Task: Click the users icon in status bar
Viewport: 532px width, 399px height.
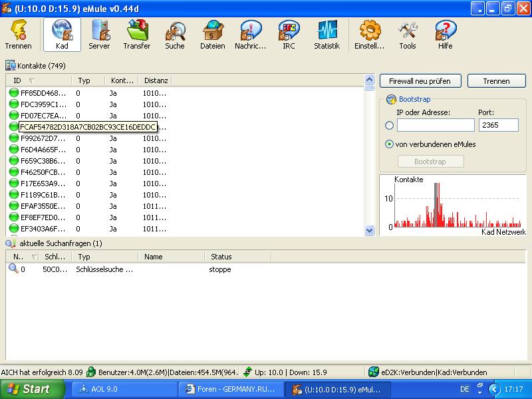Action: (x=91, y=372)
